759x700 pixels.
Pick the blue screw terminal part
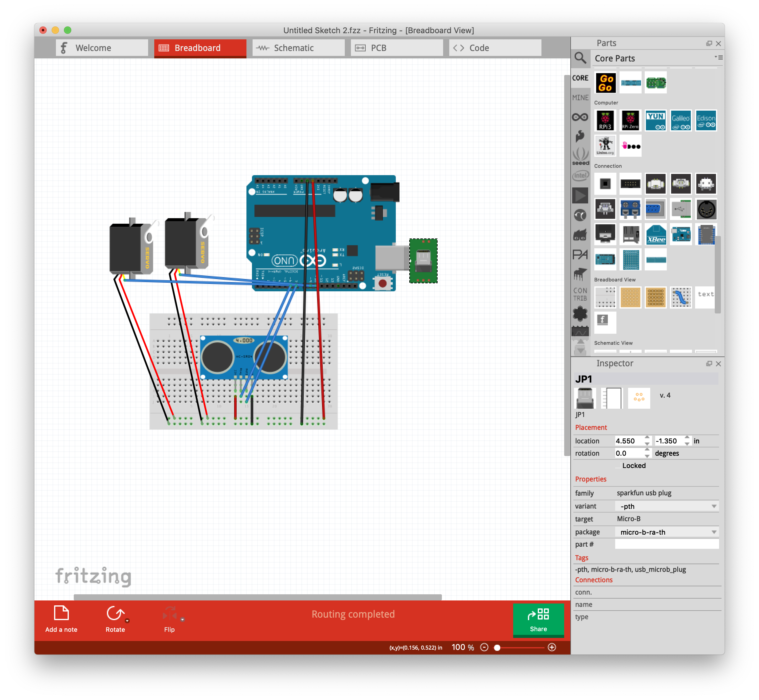pos(630,209)
